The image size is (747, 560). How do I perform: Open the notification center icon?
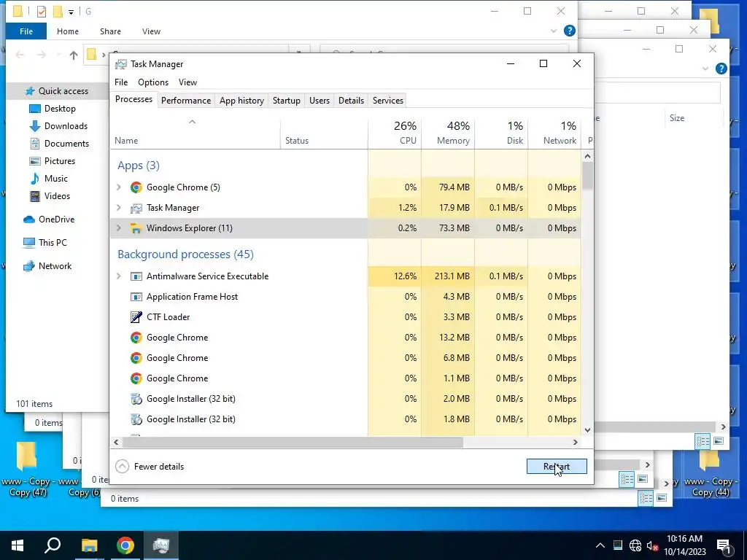click(x=724, y=545)
